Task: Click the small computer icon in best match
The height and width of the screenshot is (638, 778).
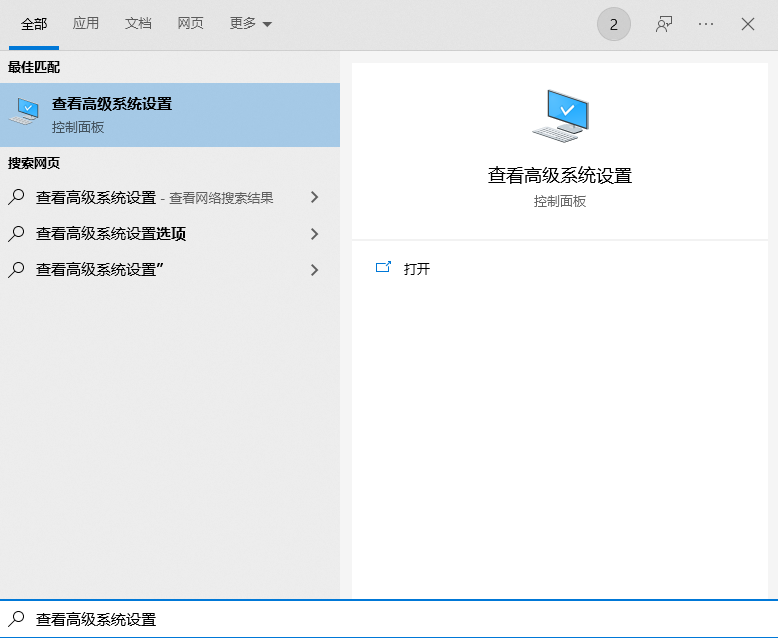Action: pos(24,111)
